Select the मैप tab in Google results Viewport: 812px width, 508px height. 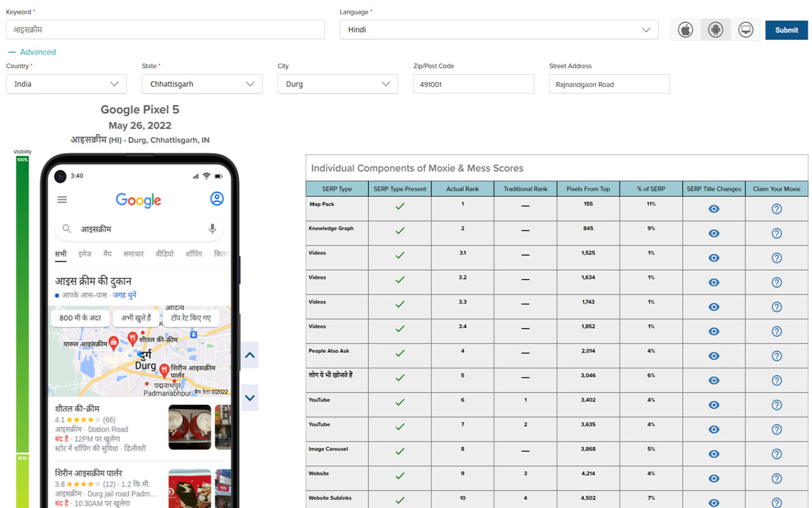pyautogui.click(x=108, y=254)
